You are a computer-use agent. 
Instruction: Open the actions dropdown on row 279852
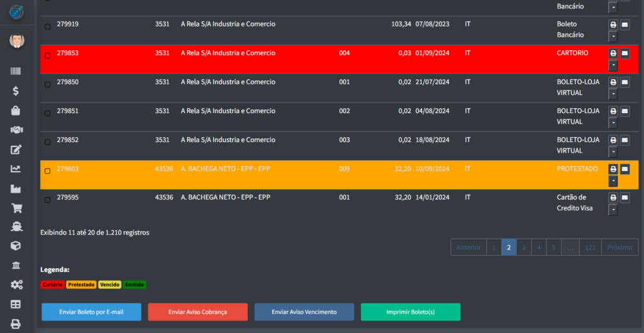click(x=613, y=152)
